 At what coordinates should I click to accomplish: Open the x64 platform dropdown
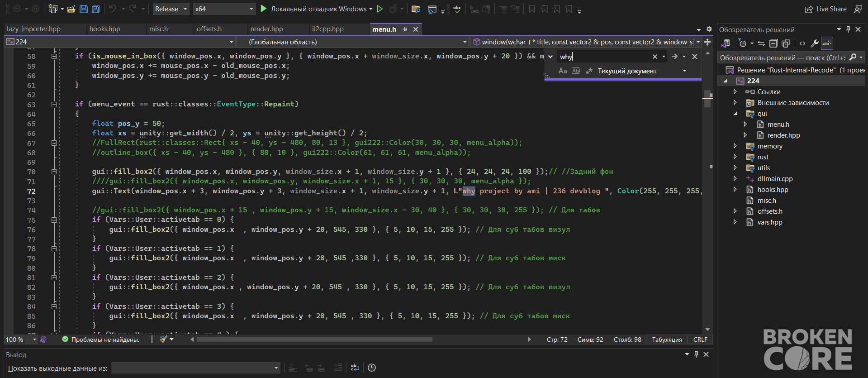click(224, 9)
